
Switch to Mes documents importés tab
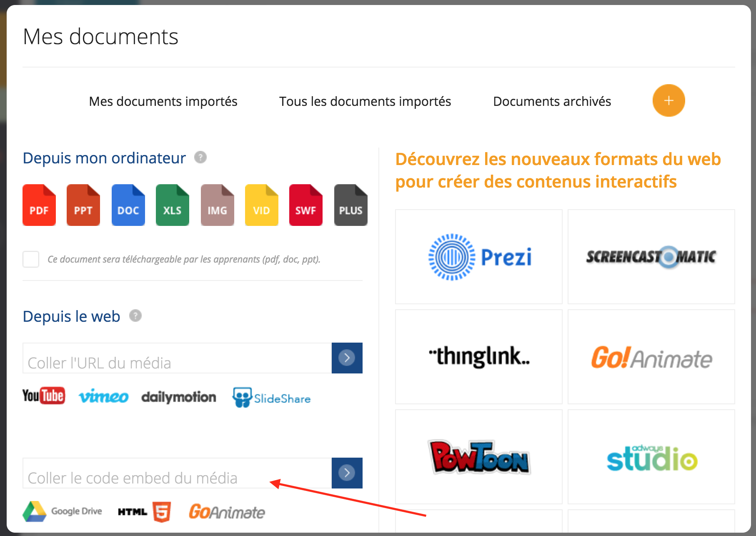163,101
